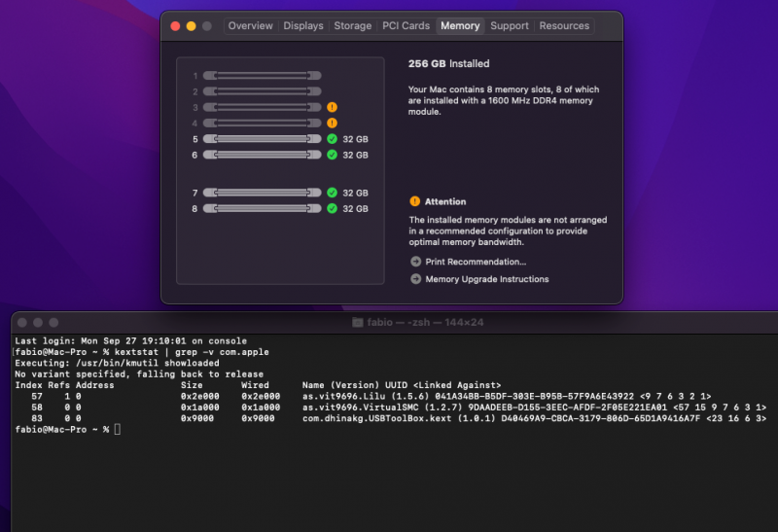The height and width of the screenshot is (532, 778).
Task: Open the PCI Cards tab
Action: (406, 26)
